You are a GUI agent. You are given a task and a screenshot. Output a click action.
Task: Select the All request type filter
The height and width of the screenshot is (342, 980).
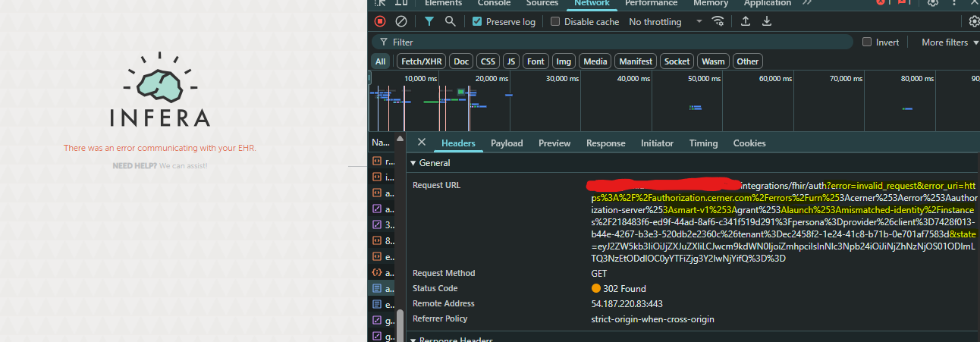pyautogui.click(x=381, y=61)
